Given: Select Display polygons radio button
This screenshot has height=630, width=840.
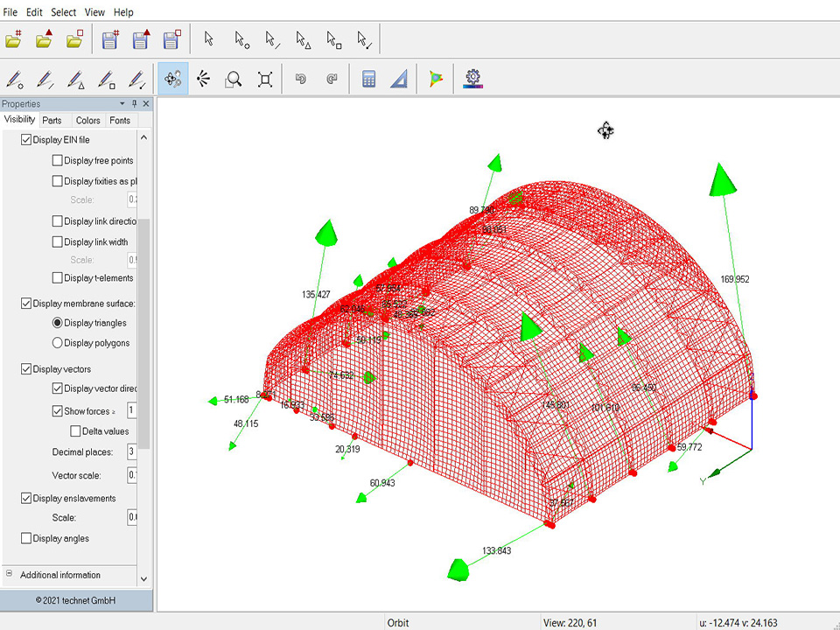Looking at the screenshot, I should [58, 343].
